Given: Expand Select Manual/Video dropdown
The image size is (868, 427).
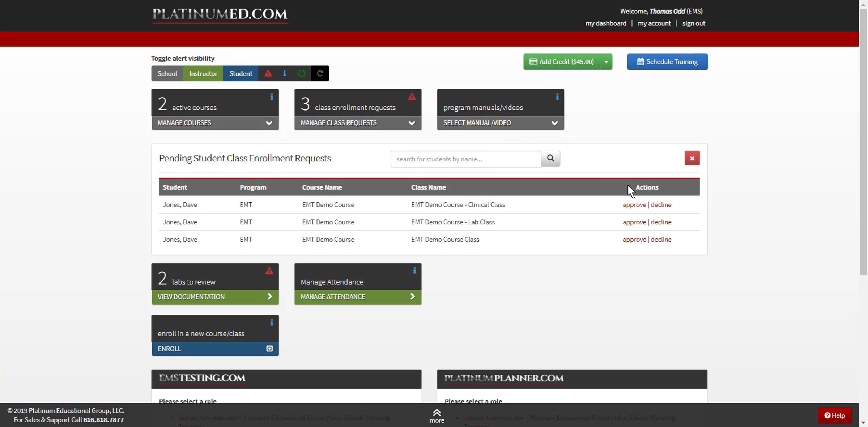Looking at the screenshot, I should (501, 123).
